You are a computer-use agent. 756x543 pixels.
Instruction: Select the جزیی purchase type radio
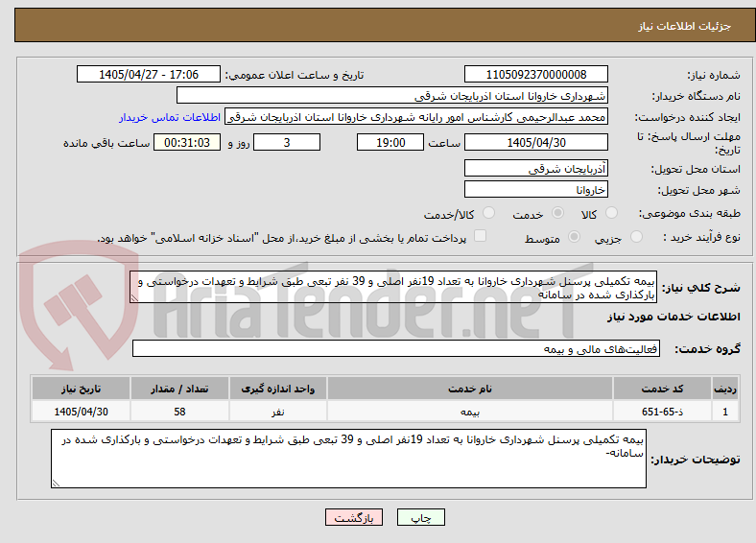pos(636,236)
